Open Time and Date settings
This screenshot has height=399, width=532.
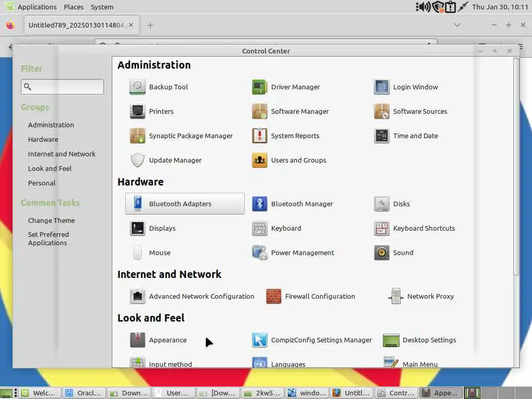406,136
